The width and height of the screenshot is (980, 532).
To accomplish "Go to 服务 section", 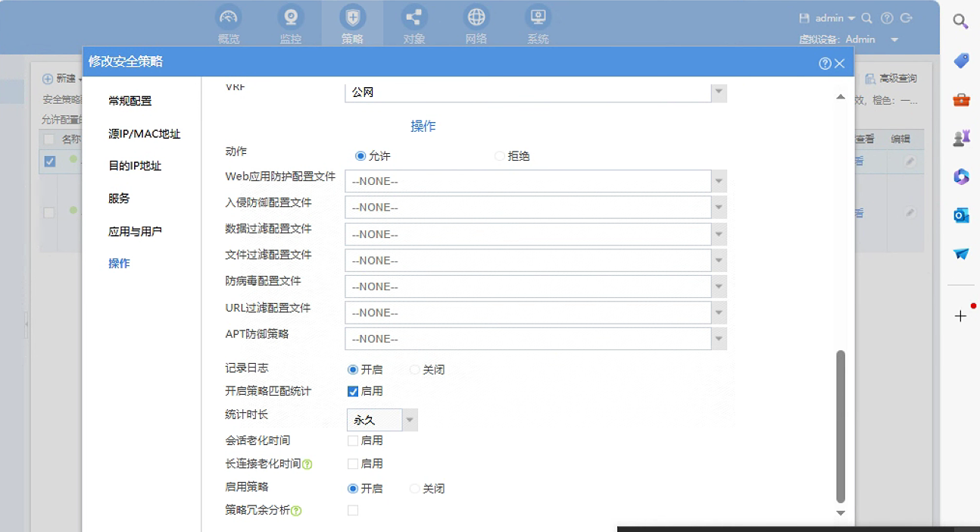I will click(119, 198).
